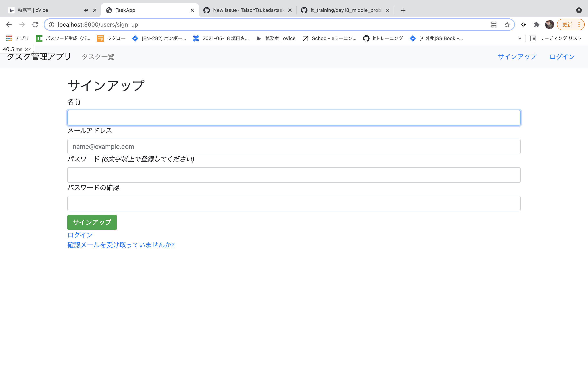588x368 pixels.
Task: Open the [EN-282] オンボー bookmark
Action: click(x=159, y=38)
